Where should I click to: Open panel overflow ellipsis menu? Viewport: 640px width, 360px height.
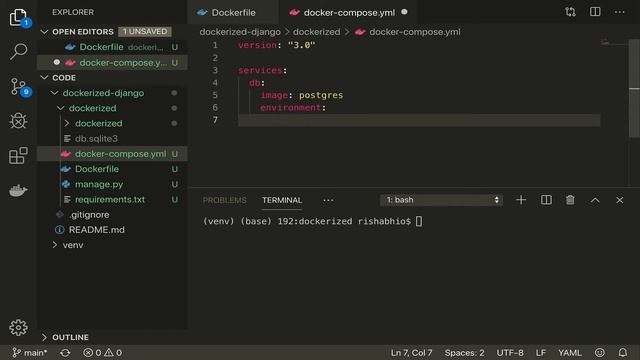(x=328, y=200)
